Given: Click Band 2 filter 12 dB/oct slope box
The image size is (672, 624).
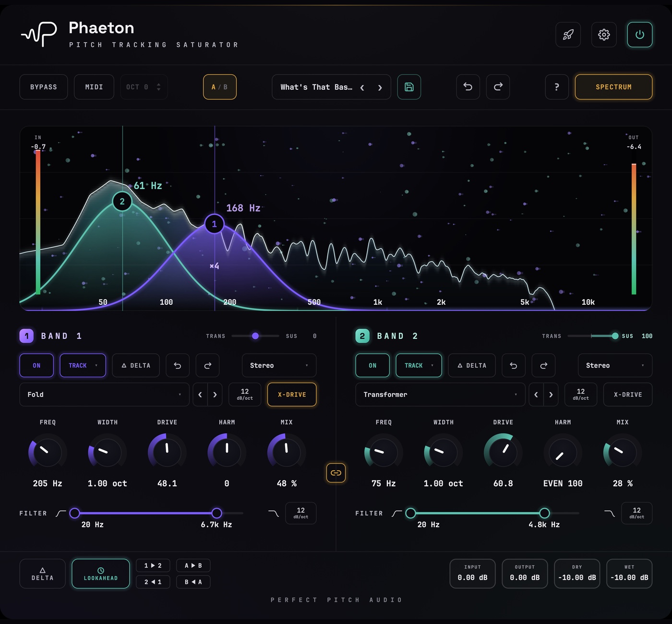Looking at the screenshot, I should (637, 513).
